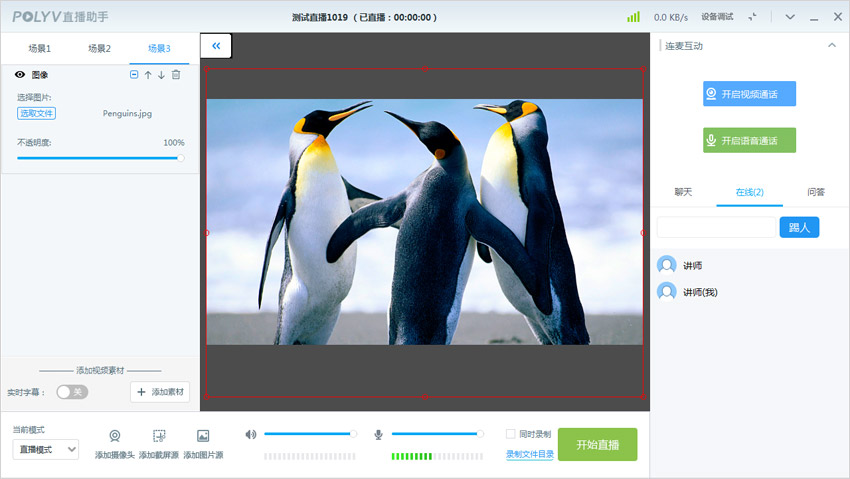Enable the 同时录制 checkbox

point(511,434)
